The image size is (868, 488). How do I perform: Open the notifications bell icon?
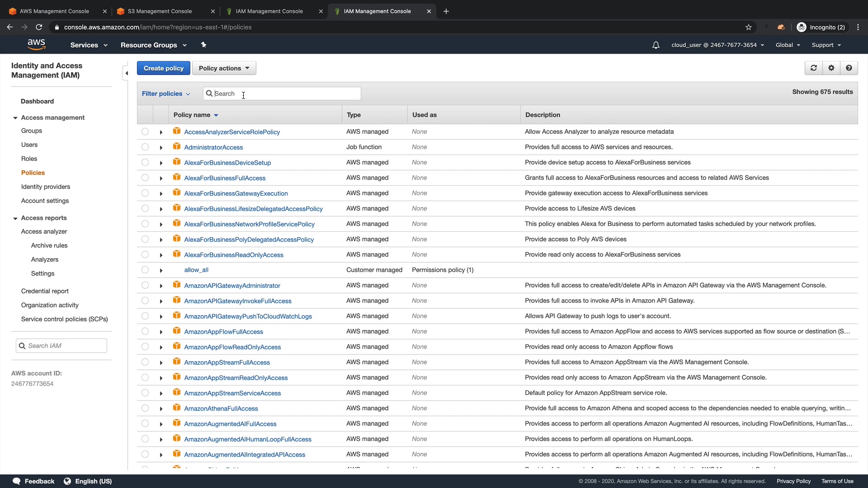pos(656,45)
